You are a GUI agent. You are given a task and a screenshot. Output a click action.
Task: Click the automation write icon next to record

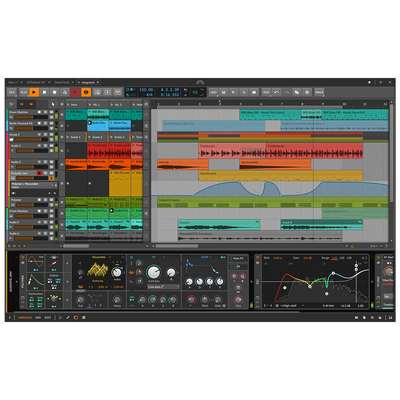[x=65, y=92]
